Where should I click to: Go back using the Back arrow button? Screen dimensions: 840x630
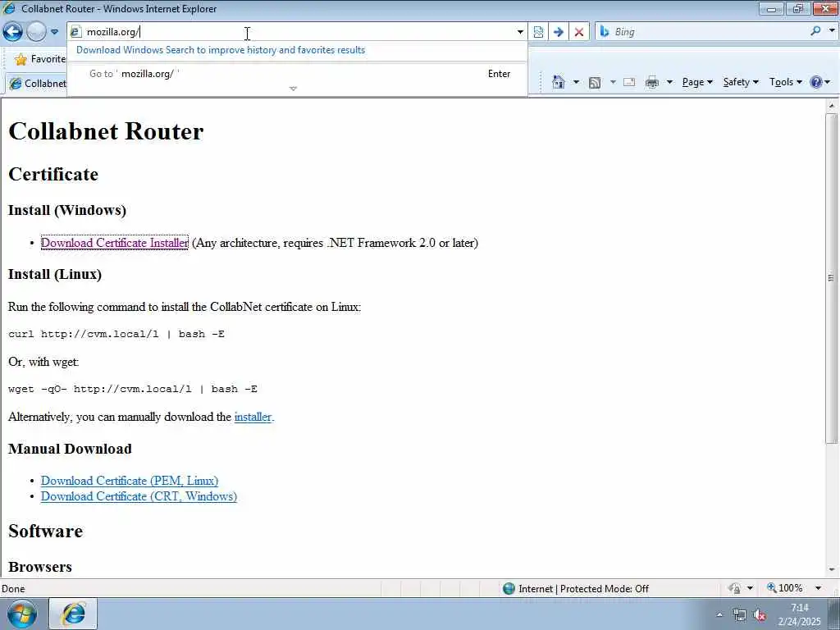pyautogui.click(x=13, y=32)
